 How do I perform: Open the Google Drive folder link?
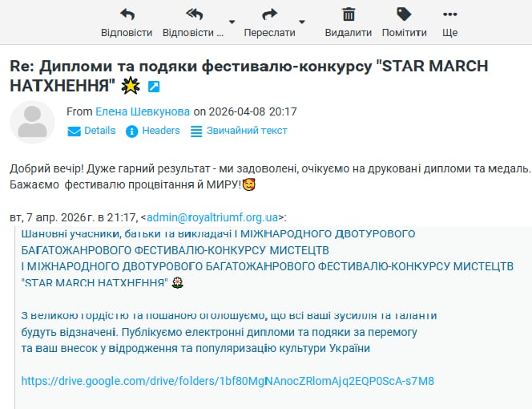coord(228,381)
